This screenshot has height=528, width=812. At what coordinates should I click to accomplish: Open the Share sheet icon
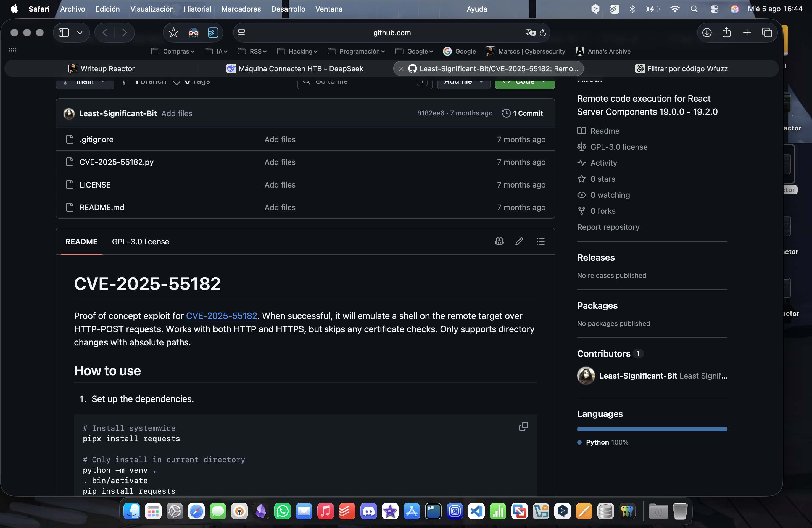click(x=727, y=32)
